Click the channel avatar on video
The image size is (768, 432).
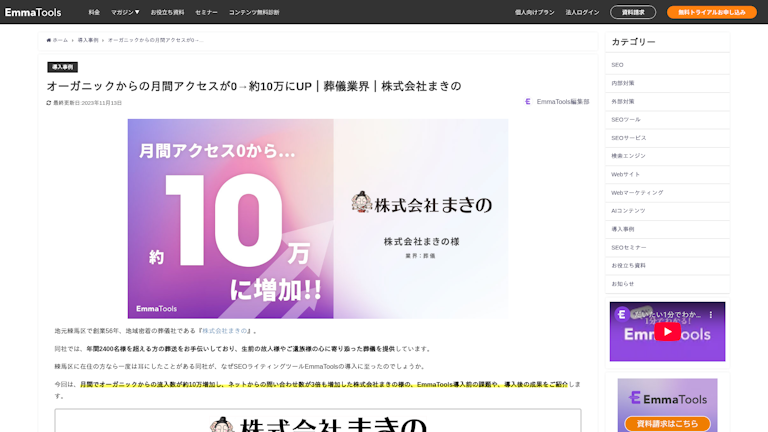click(622, 314)
